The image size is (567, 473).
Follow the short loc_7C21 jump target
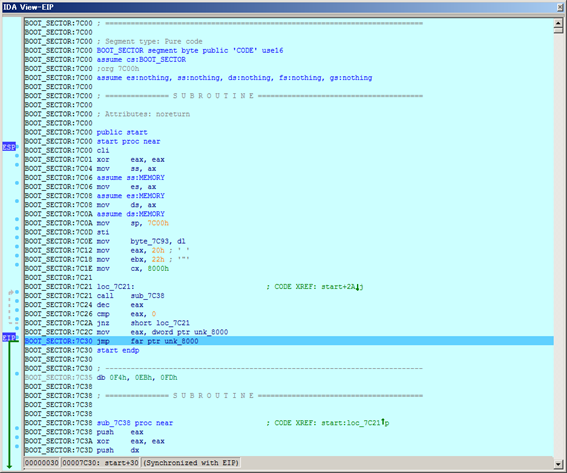coord(160,323)
